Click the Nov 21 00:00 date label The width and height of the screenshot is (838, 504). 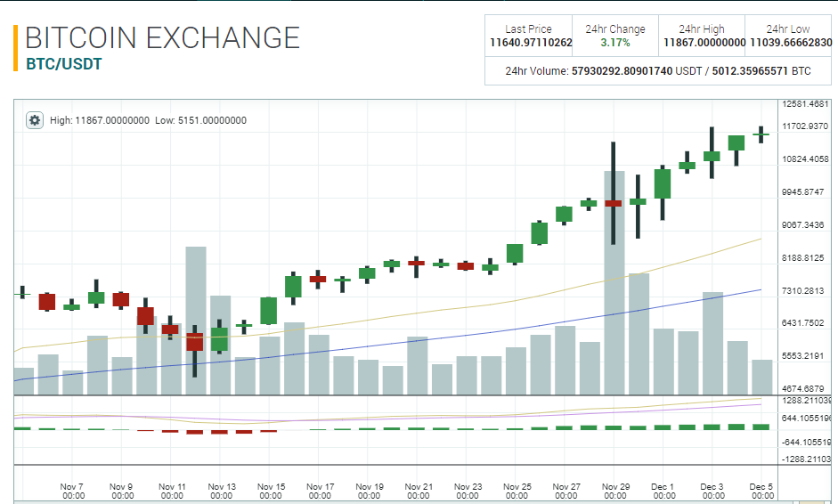point(419,492)
